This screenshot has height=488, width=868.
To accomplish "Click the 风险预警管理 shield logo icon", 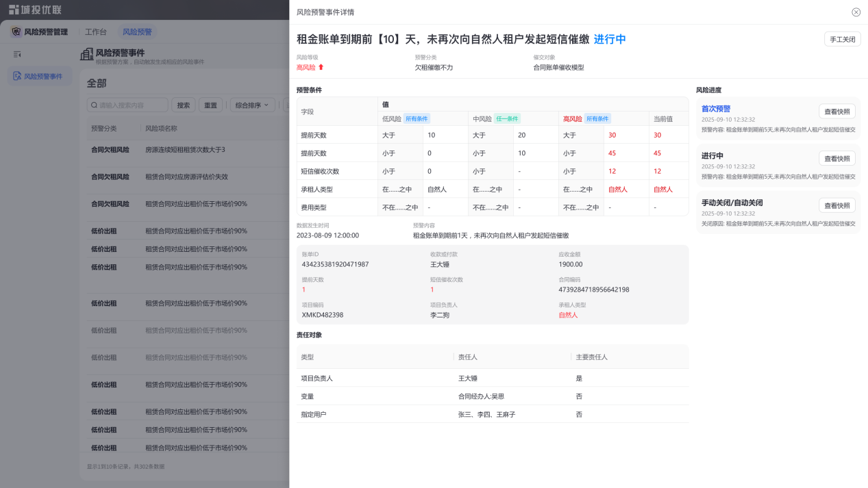I will click(x=16, y=31).
